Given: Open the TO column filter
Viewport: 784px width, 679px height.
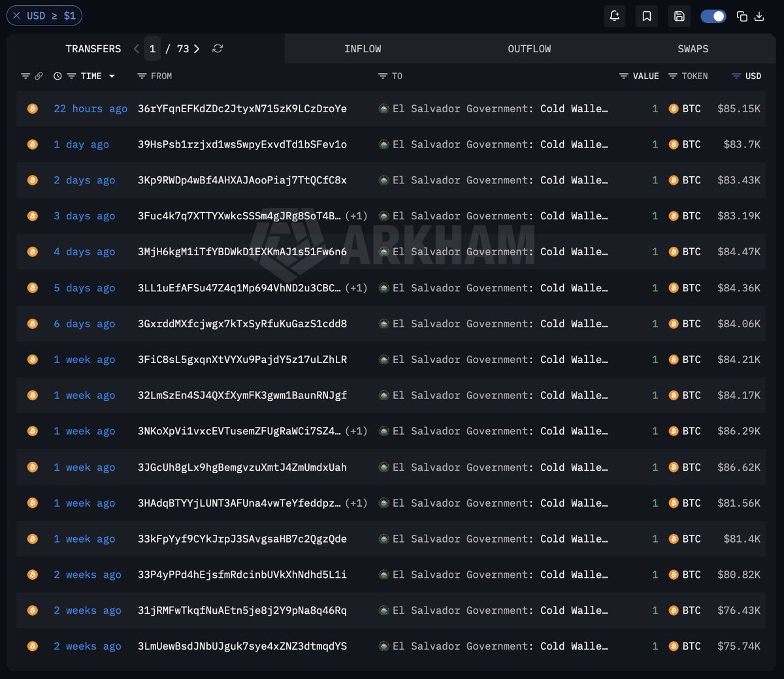Looking at the screenshot, I should (x=383, y=76).
